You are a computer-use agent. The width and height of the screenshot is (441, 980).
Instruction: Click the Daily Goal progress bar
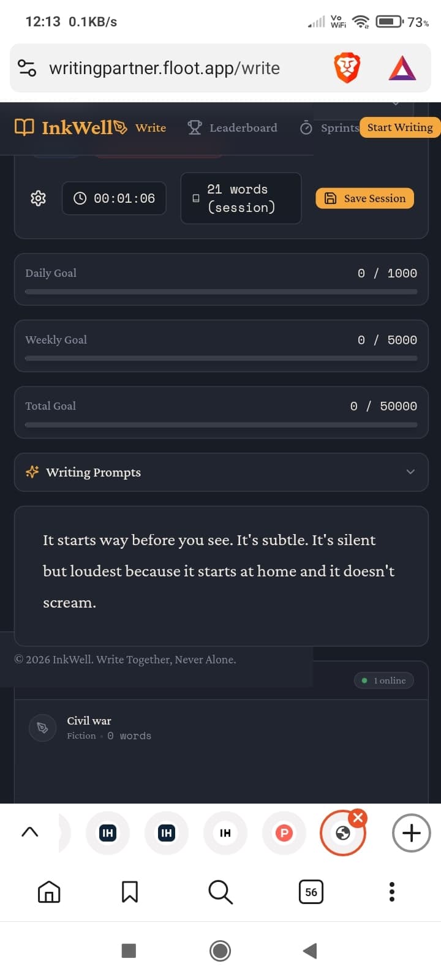tap(221, 292)
